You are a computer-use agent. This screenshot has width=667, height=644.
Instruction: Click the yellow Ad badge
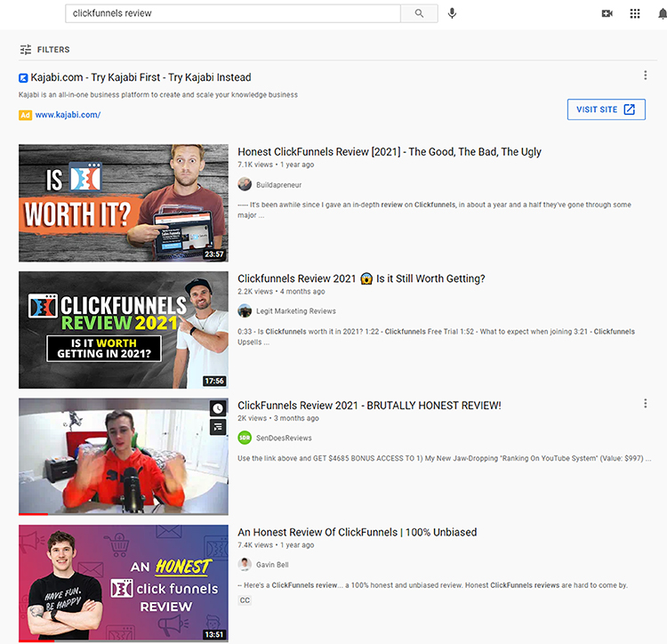point(25,115)
